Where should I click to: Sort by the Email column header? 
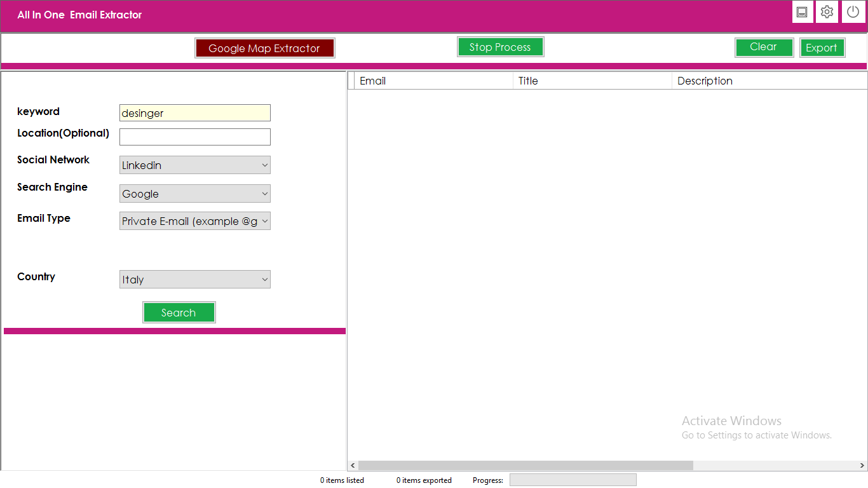coord(433,81)
